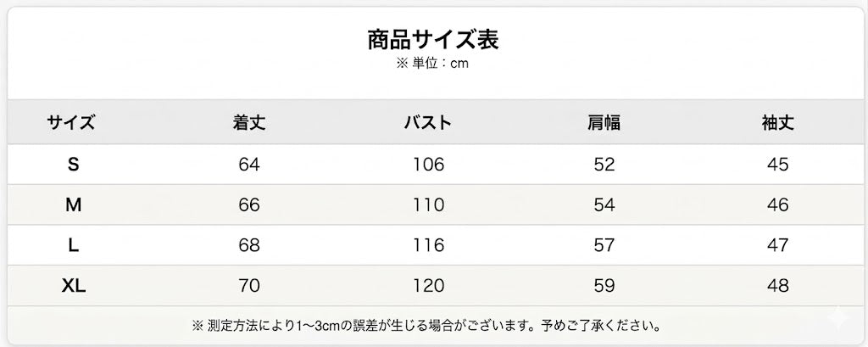
Task: Click the 単位：cm unit note
Action: pos(432,63)
